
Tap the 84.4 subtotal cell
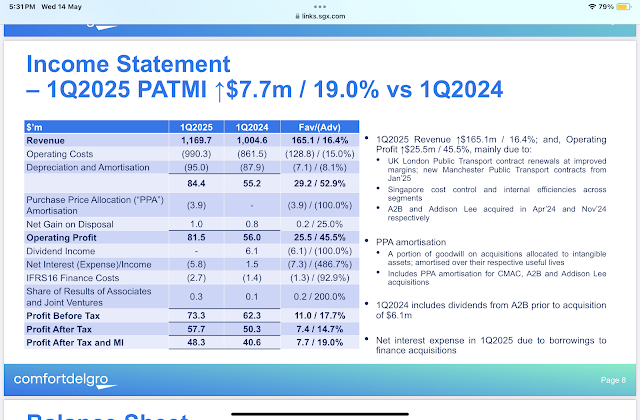(196, 183)
